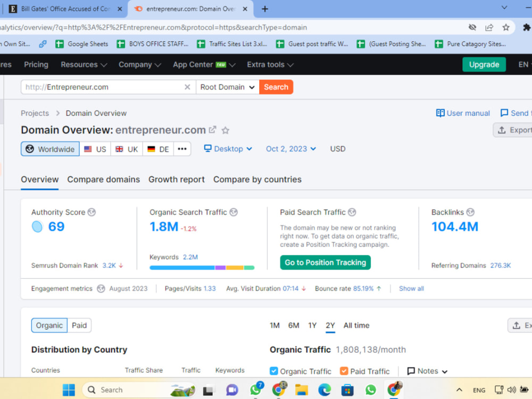Open the User manual link
This screenshot has width=532, height=399.
[463, 113]
